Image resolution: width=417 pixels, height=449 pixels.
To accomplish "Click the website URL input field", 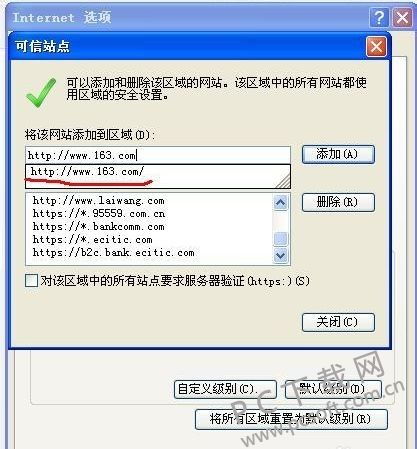I will (x=158, y=155).
